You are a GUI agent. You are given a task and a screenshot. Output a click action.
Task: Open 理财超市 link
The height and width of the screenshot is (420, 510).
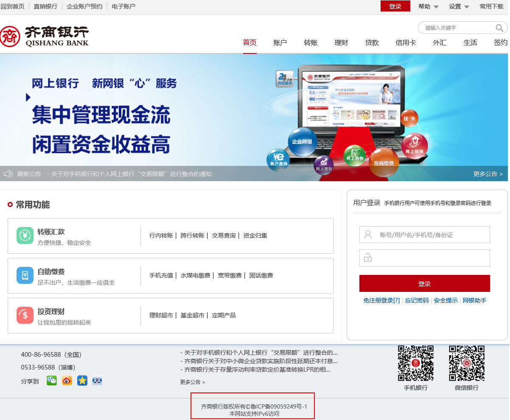pyautogui.click(x=161, y=315)
